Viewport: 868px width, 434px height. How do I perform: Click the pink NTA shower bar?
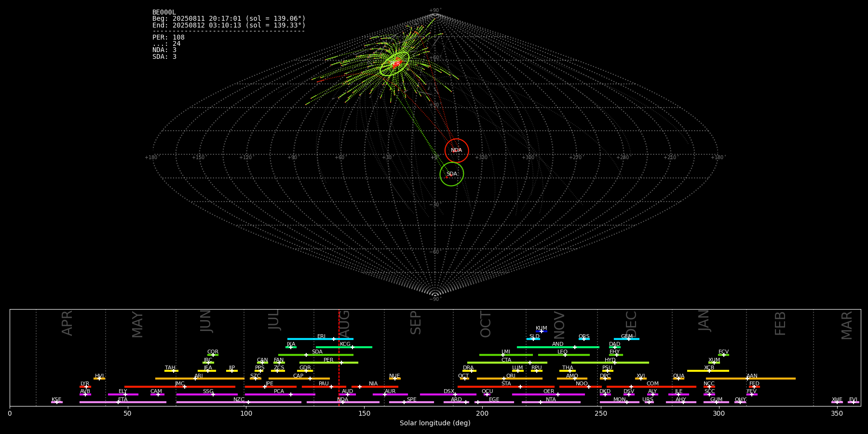(551, 402)
